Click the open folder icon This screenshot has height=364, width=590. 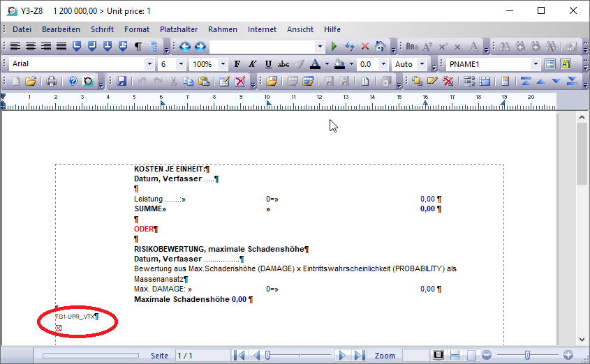pyautogui.click(x=31, y=81)
